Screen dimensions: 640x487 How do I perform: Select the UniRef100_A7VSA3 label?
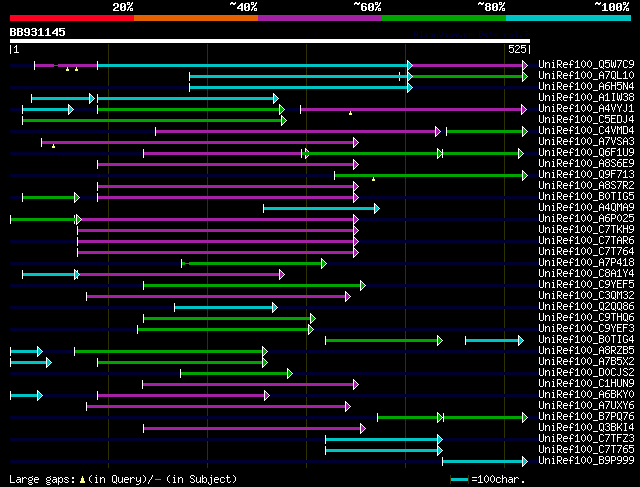click(x=586, y=142)
